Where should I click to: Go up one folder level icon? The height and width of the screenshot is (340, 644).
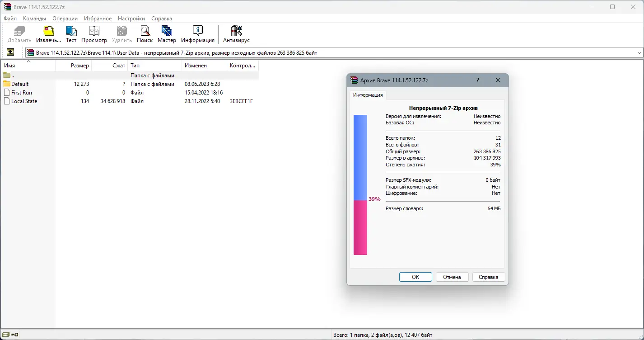[10, 52]
